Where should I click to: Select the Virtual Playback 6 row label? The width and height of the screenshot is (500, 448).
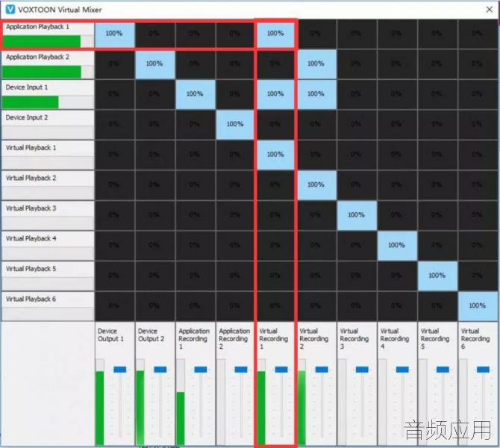31,299
